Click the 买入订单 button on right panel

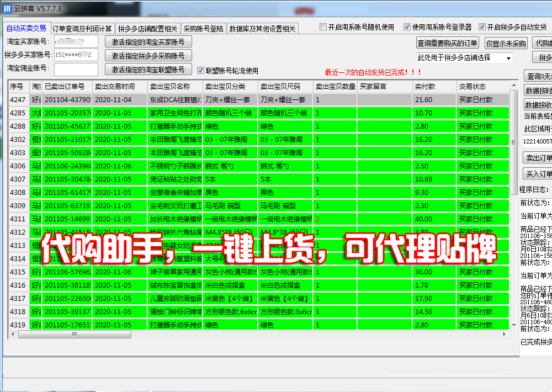(539, 173)
